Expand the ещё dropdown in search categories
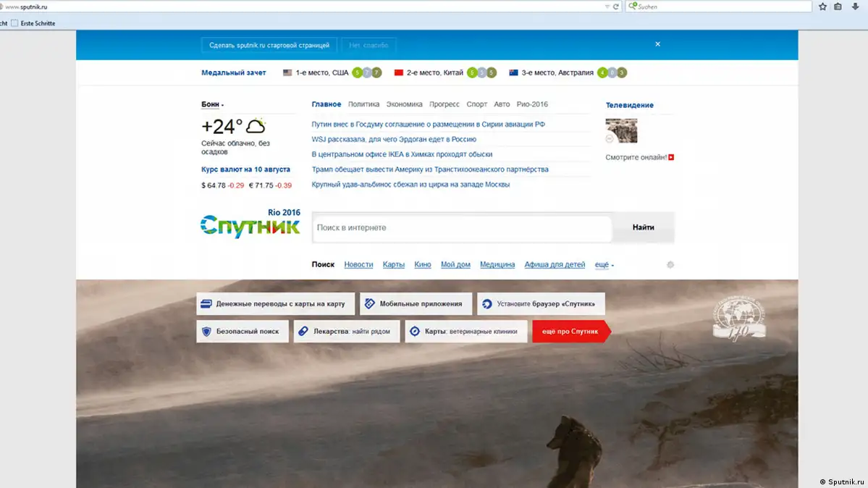 (604, 265)
